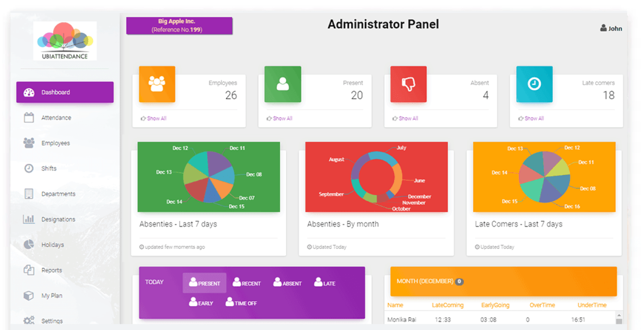Open Reports from the sidebar
This screenshot has width=644, height=330.
point(52,270)
